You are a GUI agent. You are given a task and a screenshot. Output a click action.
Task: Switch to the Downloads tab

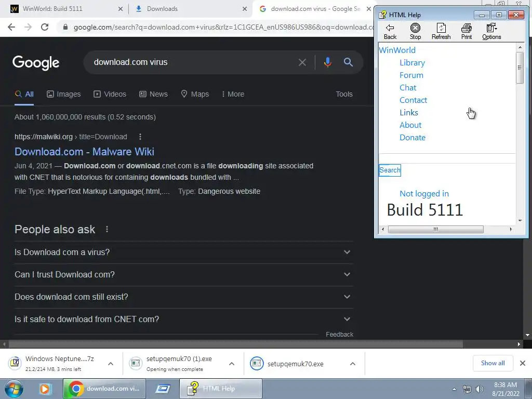[x=191, y=9]
